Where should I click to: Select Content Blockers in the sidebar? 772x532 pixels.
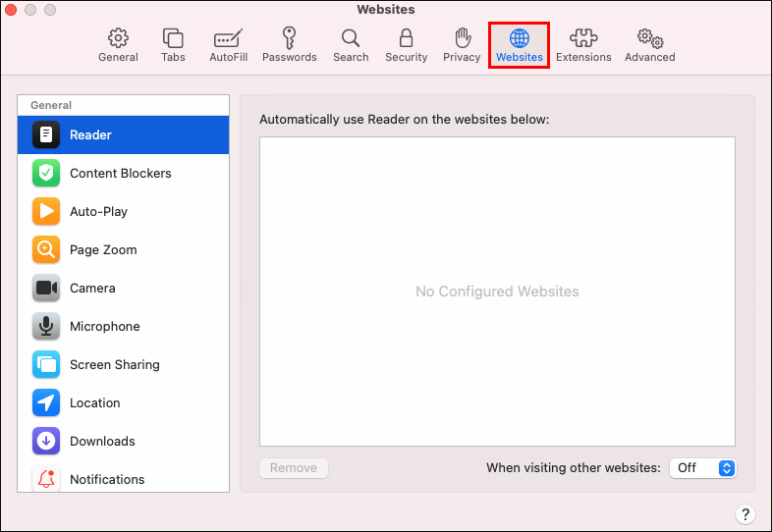point(123,173)
